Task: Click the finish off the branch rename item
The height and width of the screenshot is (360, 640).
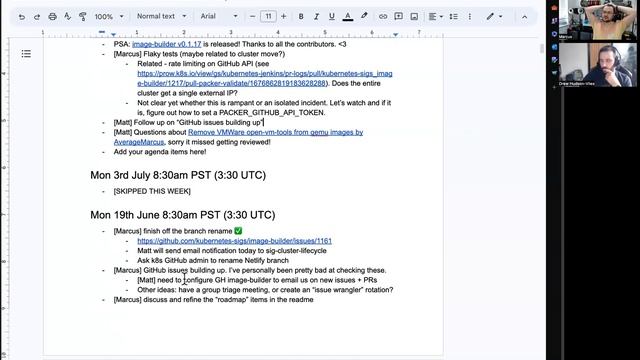Action: click(178, 231)
